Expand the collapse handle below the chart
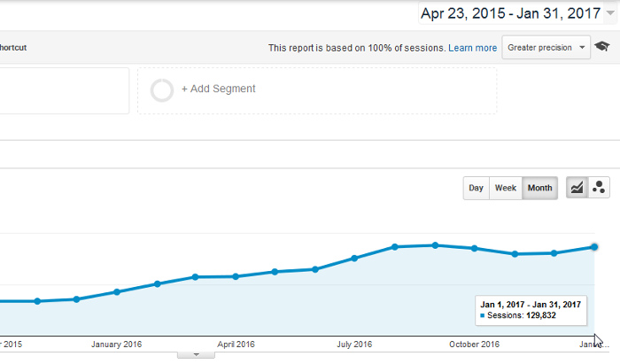The height and width of the screenshot is (364, 620). click(x=197, y=354)
